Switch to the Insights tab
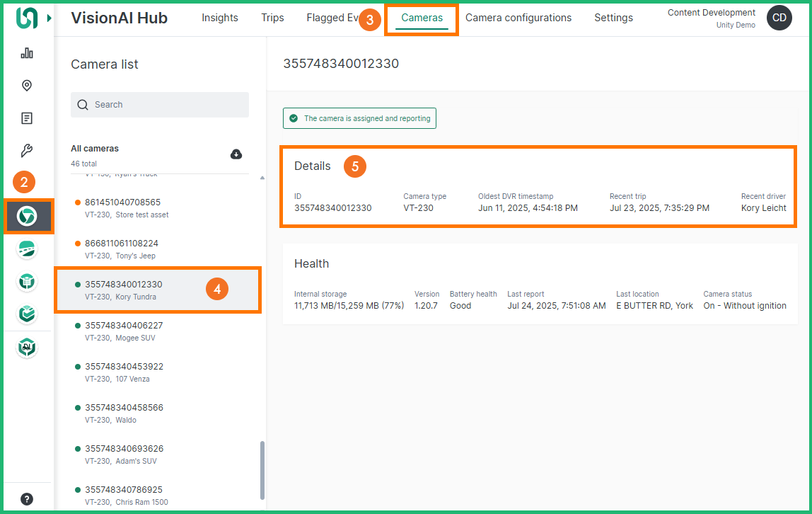Image resolution: width=812 pixels, height=514 pixels. [x=219, y=18]
